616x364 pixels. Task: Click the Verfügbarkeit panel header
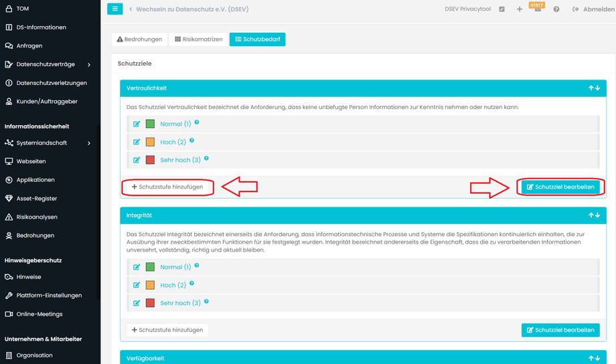[x=363, y=357]
